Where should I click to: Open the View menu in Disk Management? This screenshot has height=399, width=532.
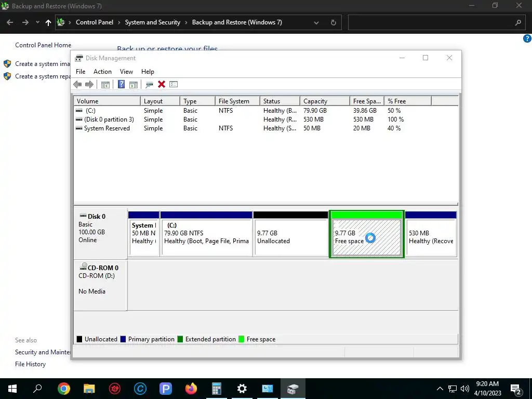point(126,72)
